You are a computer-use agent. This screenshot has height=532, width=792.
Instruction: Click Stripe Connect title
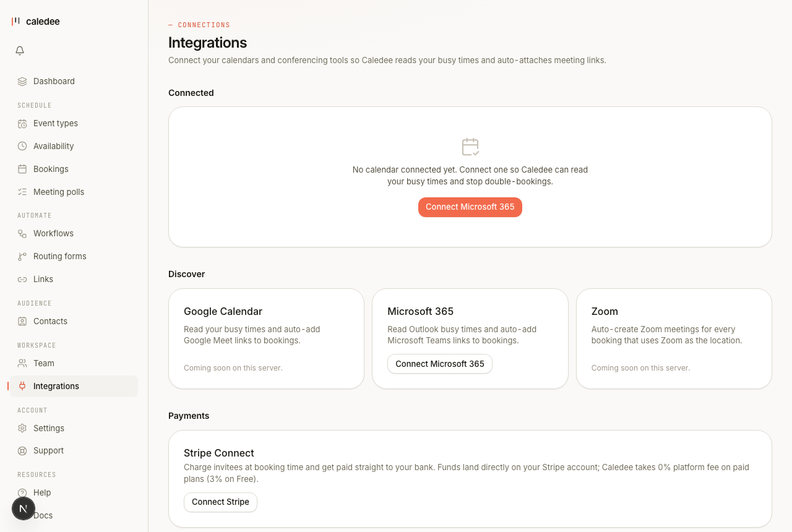pos(219,453)
